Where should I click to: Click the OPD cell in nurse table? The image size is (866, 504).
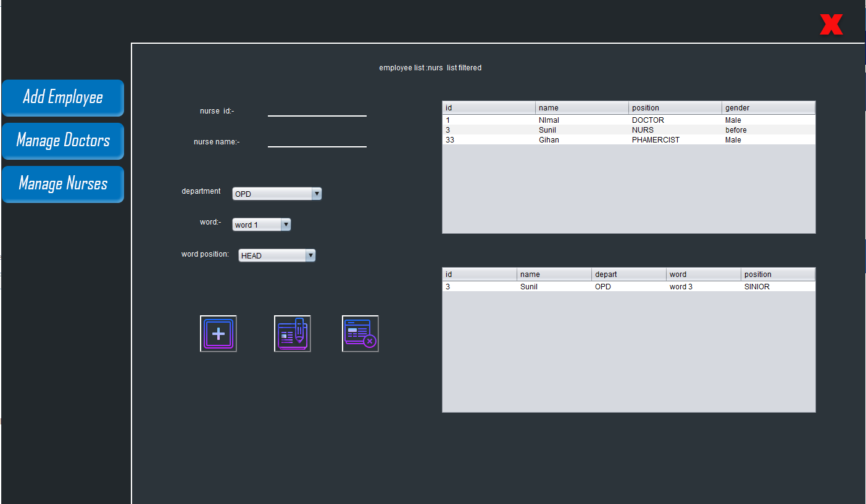629,287
